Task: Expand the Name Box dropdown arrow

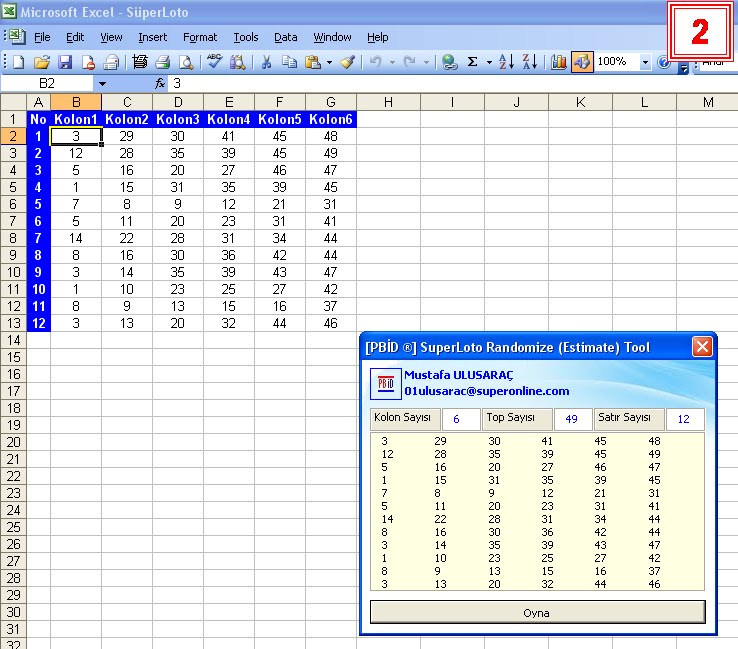Action: [x=102, y=84]
